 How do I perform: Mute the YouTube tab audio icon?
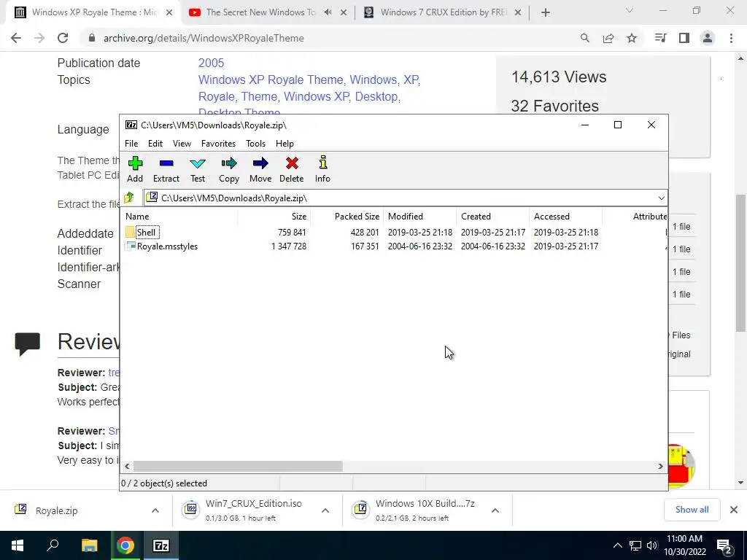click(328, 12)
